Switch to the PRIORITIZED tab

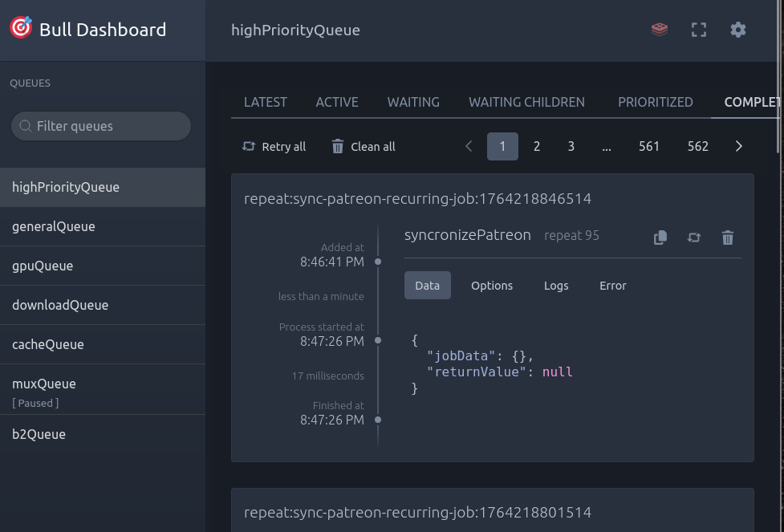[x=655, y=102]
